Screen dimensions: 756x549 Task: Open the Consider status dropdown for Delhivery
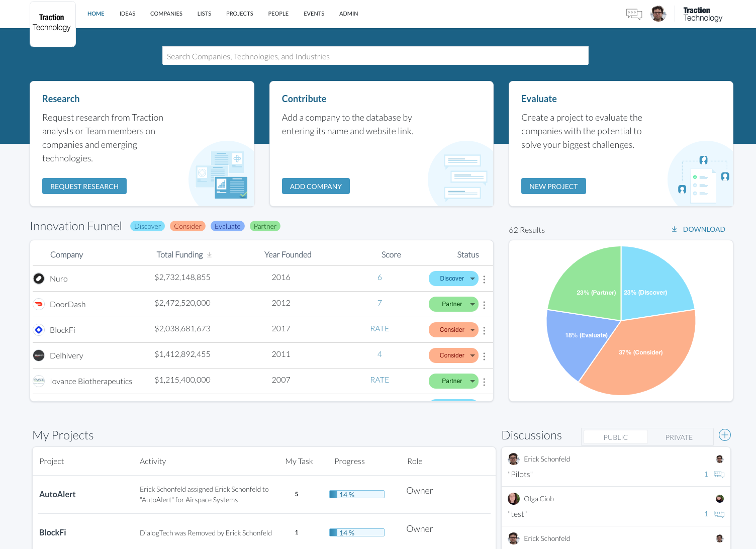[x=453, y=355]
